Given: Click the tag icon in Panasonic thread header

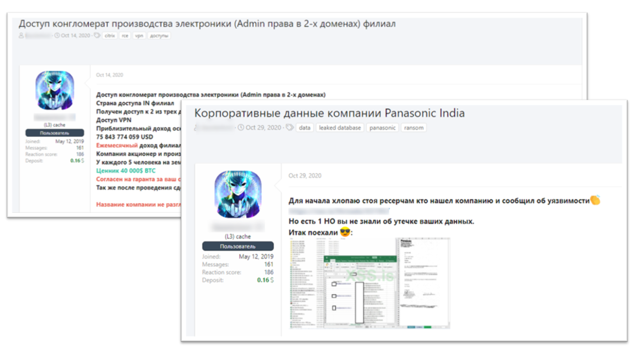Looking at the screenshot, I should pyautogui.click(x=289, y=127).
